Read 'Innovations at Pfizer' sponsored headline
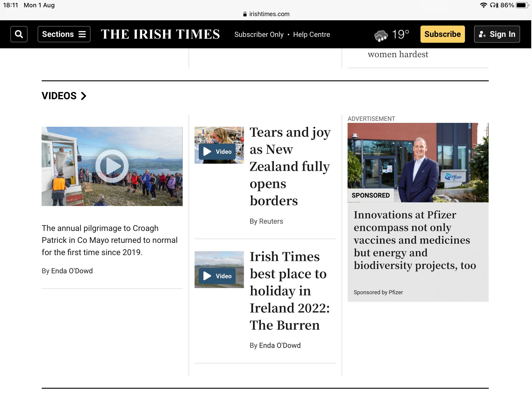This screenshot has height=399, width=532. coord(415,240)
